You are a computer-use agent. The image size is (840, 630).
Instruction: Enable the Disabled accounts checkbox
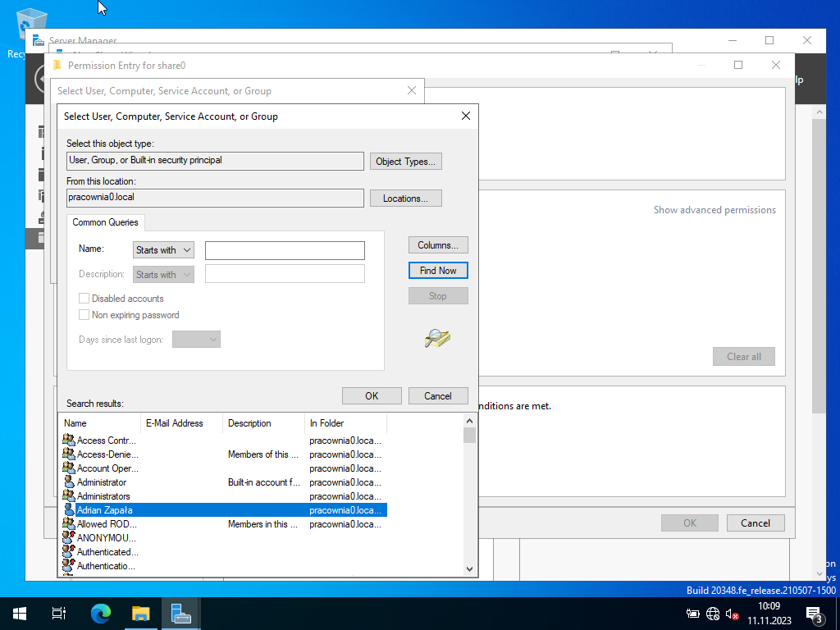click(x=84, y=299)
